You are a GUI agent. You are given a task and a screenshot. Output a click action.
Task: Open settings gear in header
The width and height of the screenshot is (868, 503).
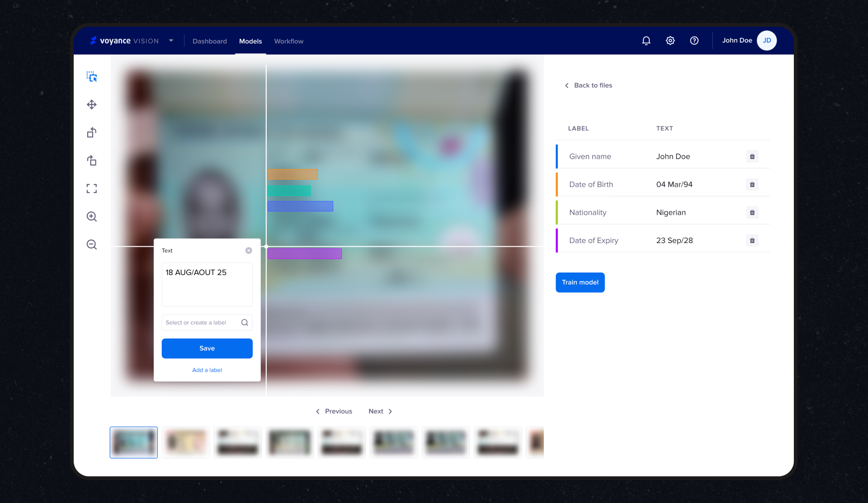[x=670, y=41]
